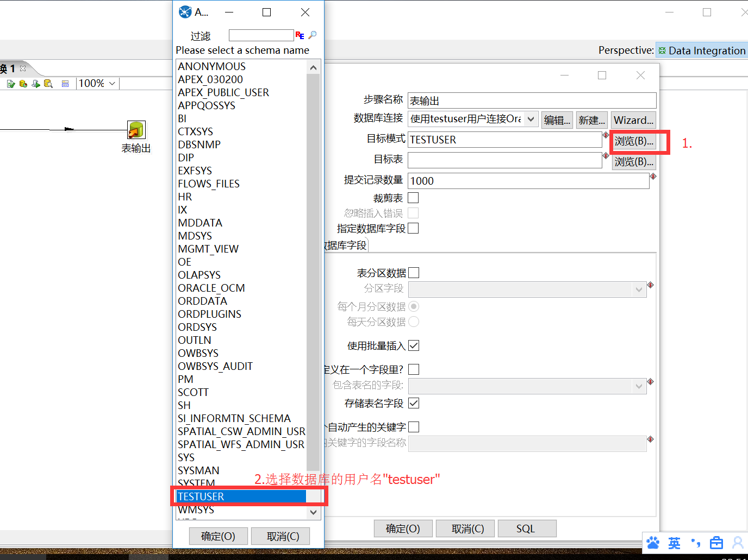The width and height of the screenshot is (748, 560).
Task: Click the preview transformation database icon
Action: coord(23,83)
